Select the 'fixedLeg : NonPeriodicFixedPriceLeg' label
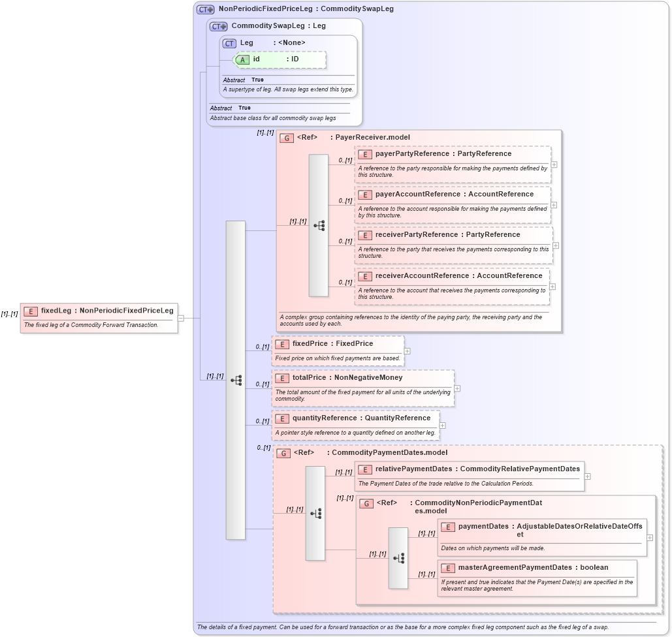The width and height of the screenshot is (672, 637). [107, 311]
